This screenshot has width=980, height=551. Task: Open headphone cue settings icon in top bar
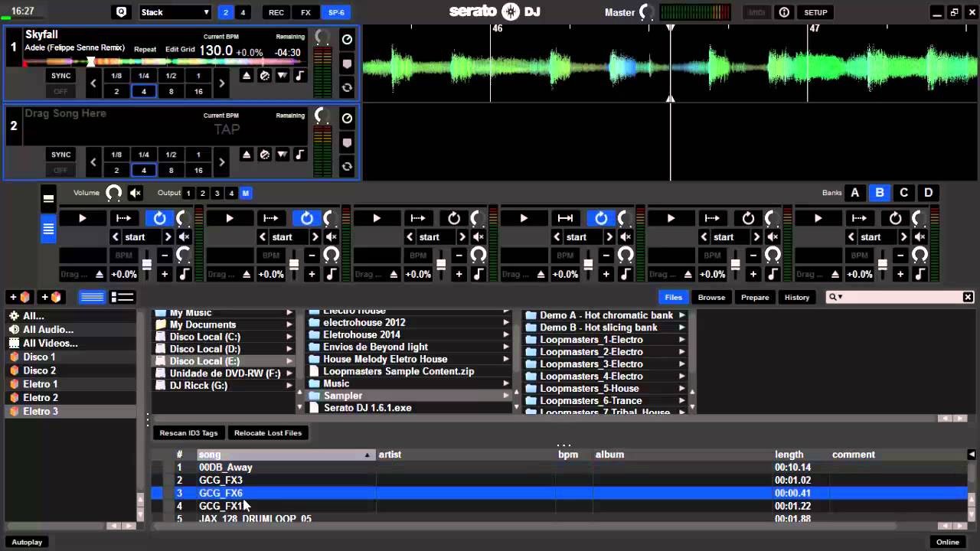[x=121, y=12]
